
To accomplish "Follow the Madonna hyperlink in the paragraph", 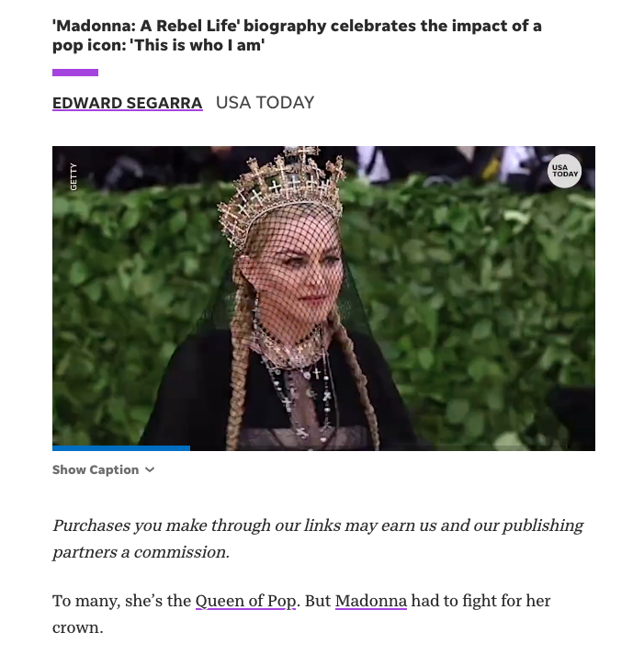I will [x=371, y=601].
